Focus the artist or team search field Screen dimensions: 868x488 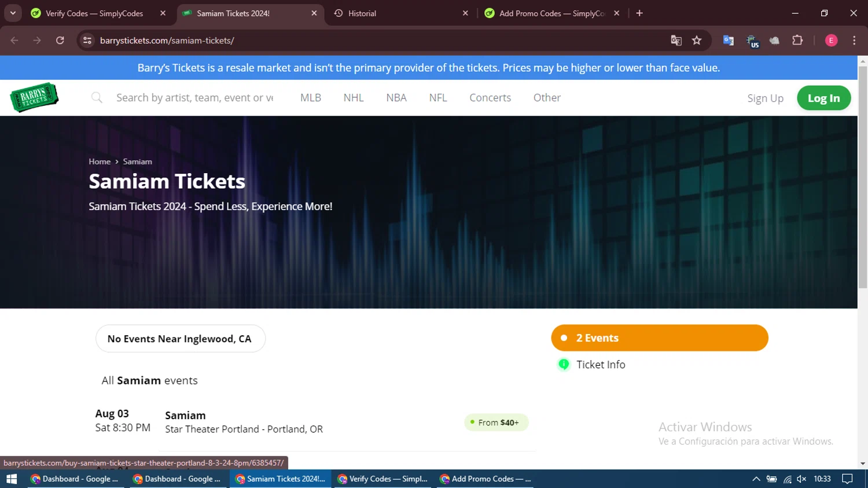(x=195, y=98)
